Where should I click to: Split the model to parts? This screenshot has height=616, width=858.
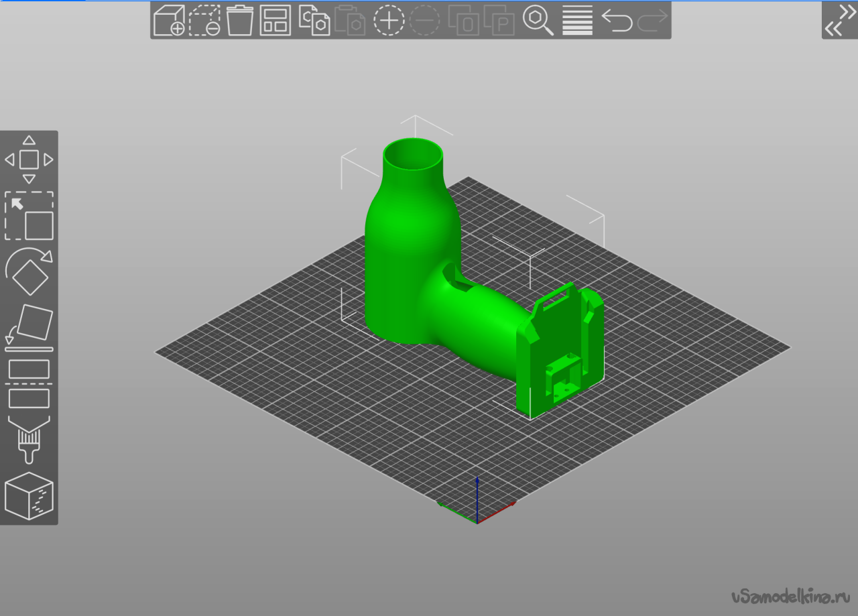(x=498, y=21)
